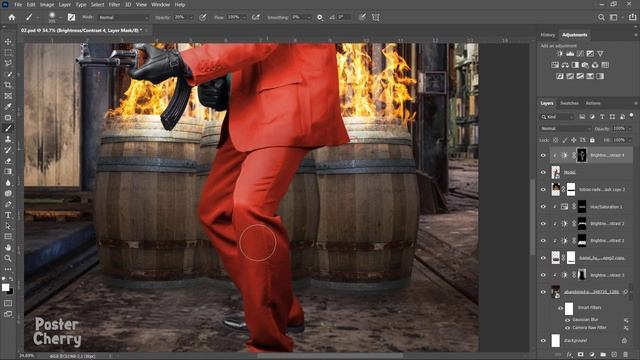
Task: Open the Share icon at top right
Action: click(633, 17)
